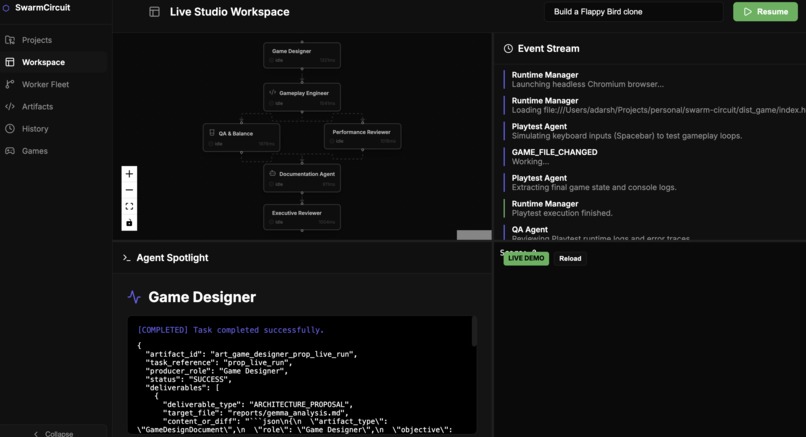The height and width of the screenshot is (437, 806).
Task: Click the Workspace layout icon in sidebar
Action: tap(10, 62)
